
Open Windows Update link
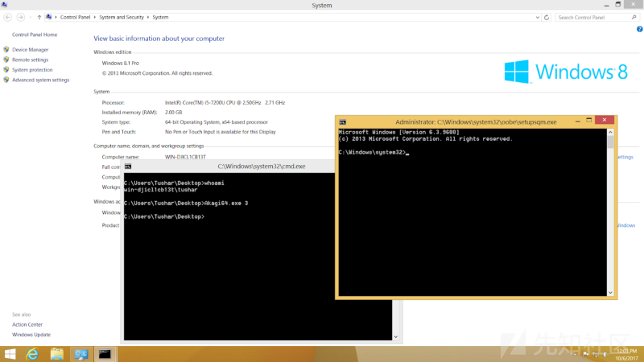pyautogui.click(x=31, y=335)
